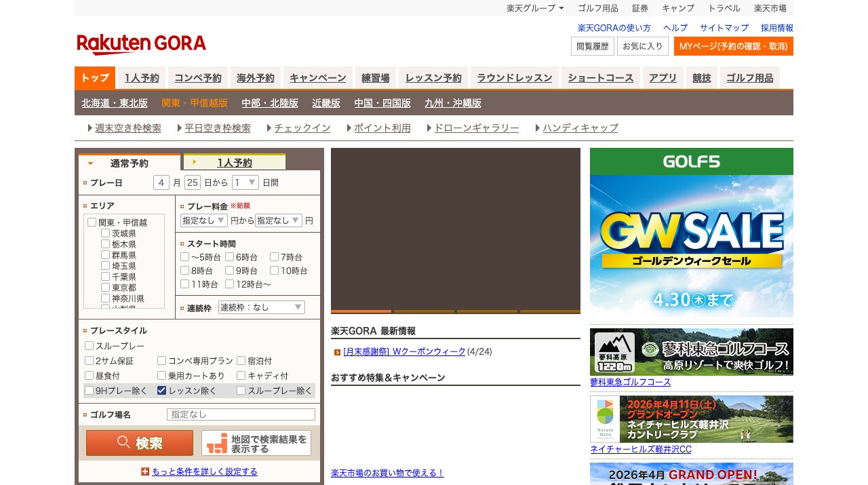Click the 閲覧履歴 button
Image resolution: width=868 pixels, height=485 pixels.
593,46
